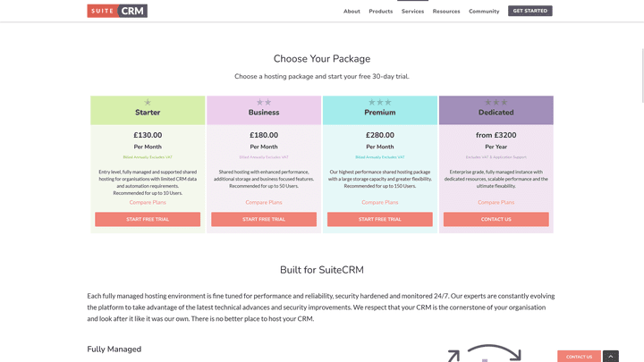
Task: Open the Services menu
Action: [x=412, y=12]
